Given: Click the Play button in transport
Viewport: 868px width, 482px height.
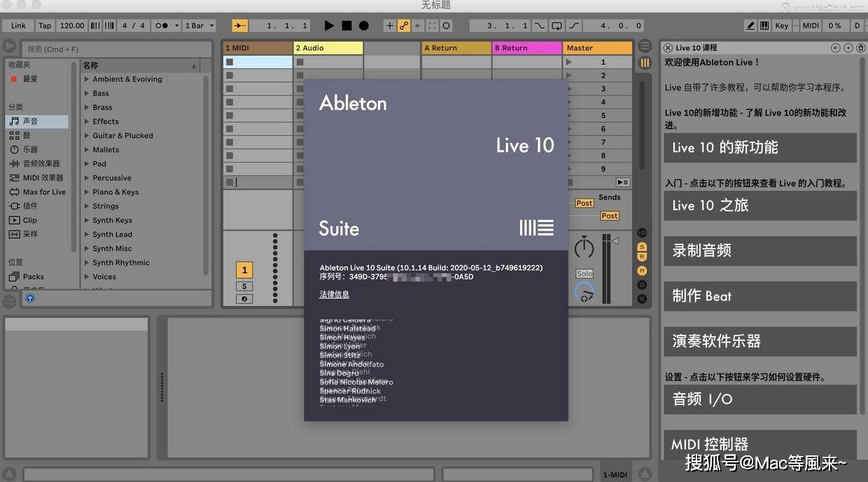Looking at the screenshot, I should pyautogui.click(x=329, y=25).
